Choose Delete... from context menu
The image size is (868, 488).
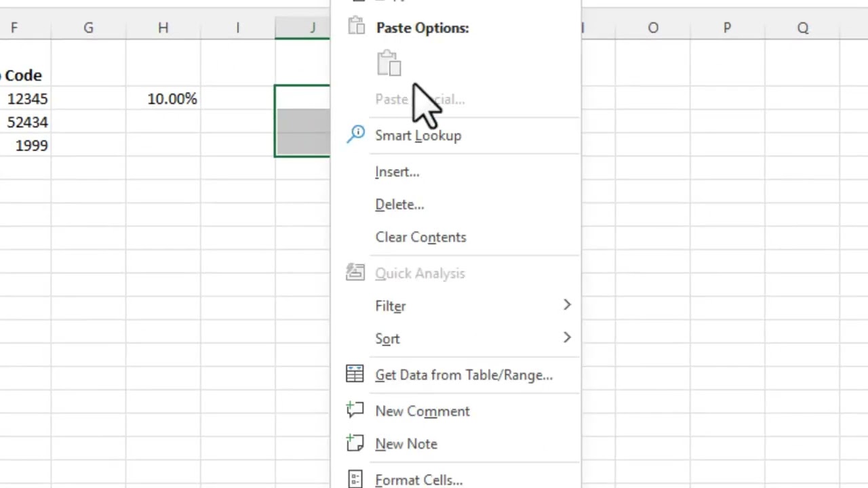pyautogui.click(x=399, y=205)
